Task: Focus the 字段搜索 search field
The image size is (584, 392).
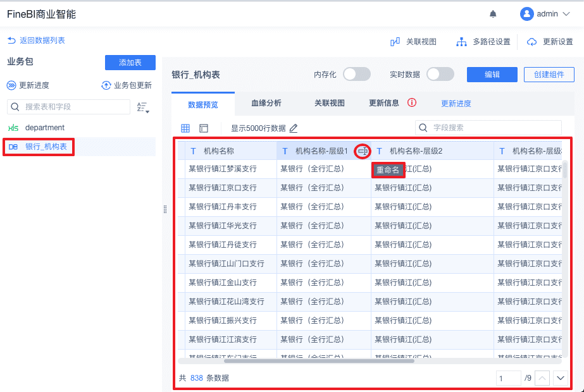Action: 488,128
